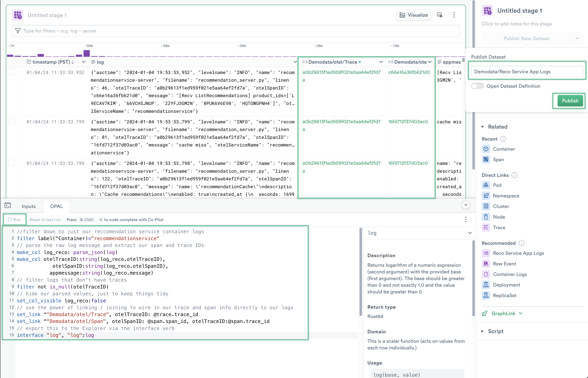Collapse the Related section
Screen dimensions: 588x378
482,127
